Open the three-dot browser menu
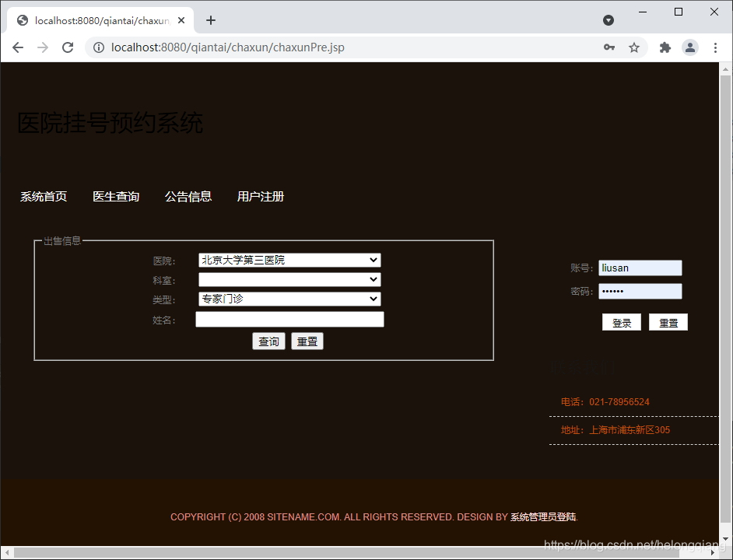The width and height of the screenshot is (733, 560). point(716,47)
